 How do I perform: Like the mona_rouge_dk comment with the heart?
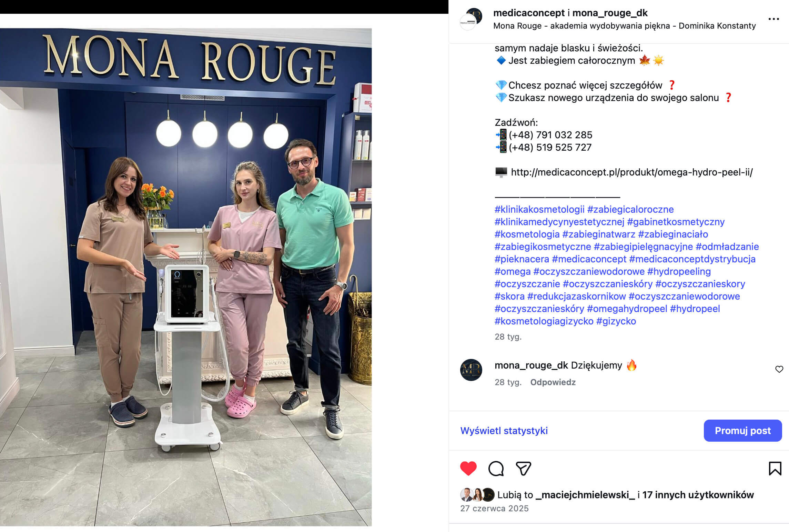coord(779,369)
